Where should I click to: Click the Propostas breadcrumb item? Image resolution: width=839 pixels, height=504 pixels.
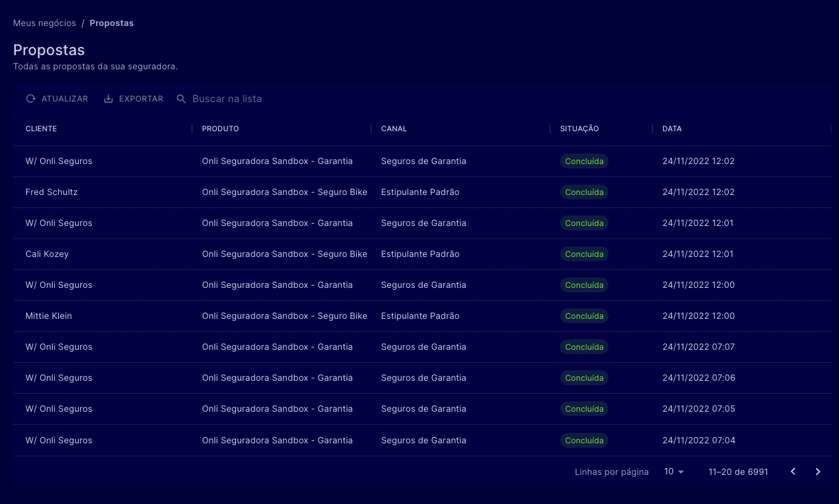(x=112, y=23)
